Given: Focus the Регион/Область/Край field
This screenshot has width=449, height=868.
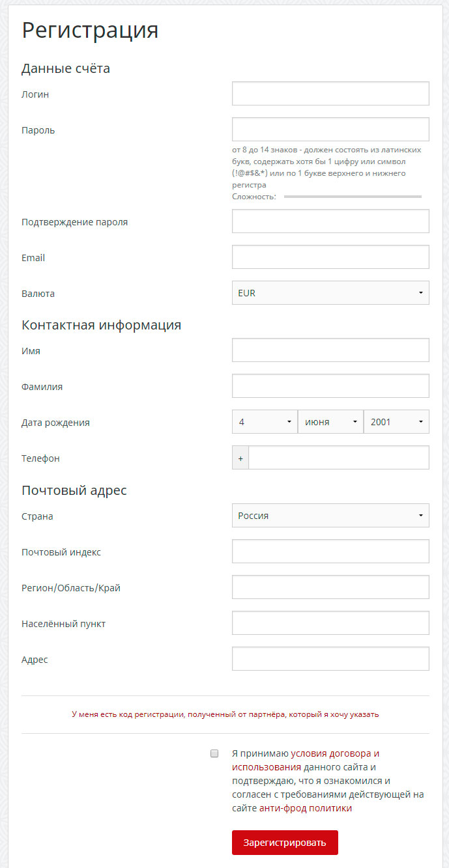Looking at the screenshot, I should (x=330, y=587).
